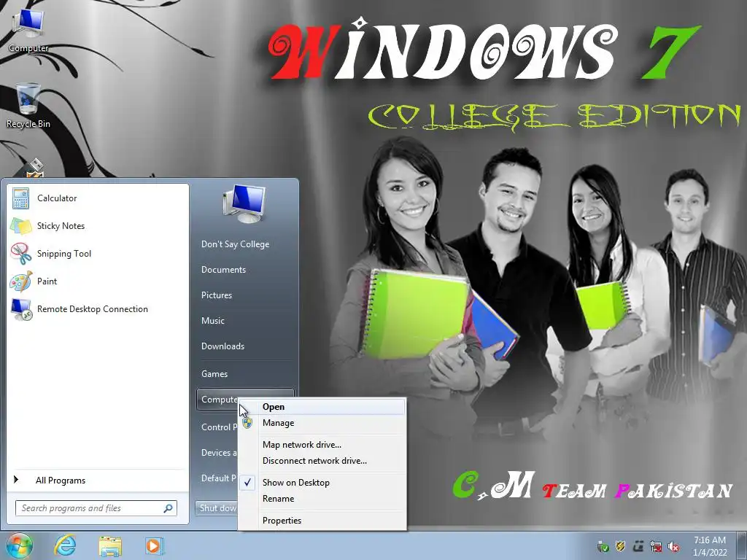
Task: Open Properties from context menu
Action: tap(322, 521)
